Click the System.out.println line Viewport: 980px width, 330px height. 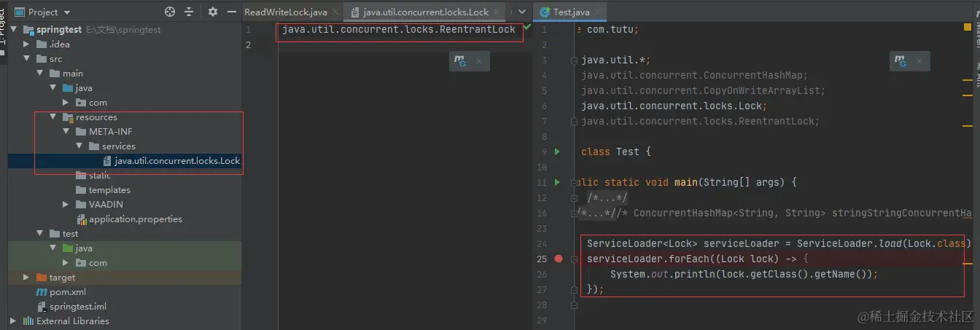(744, 274)
